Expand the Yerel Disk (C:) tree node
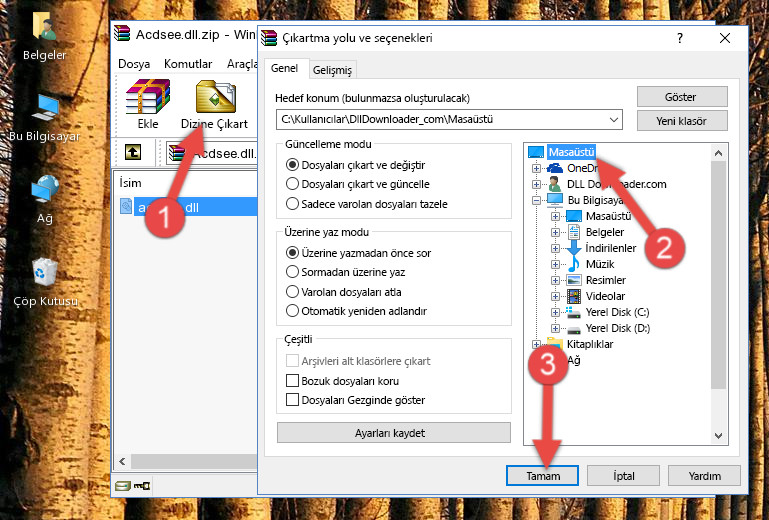The height and width of the screenshot is (520, 769). (555, 312)
